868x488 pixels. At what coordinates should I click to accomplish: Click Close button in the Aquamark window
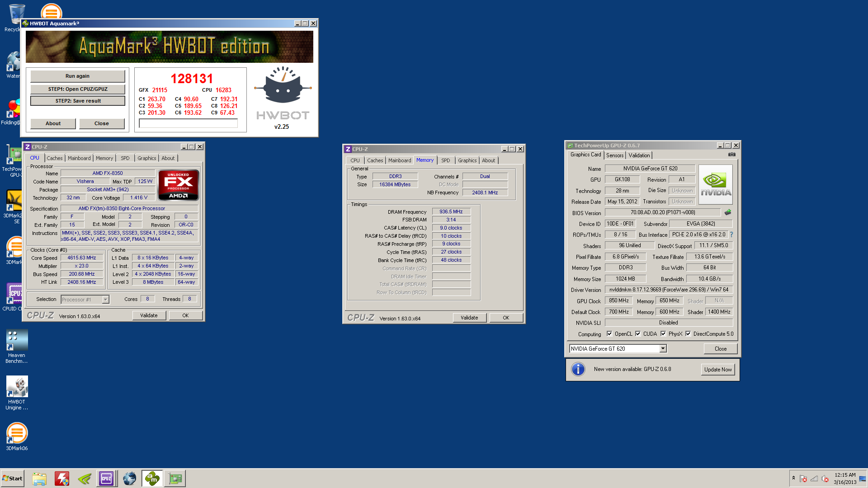pos(102,123)
